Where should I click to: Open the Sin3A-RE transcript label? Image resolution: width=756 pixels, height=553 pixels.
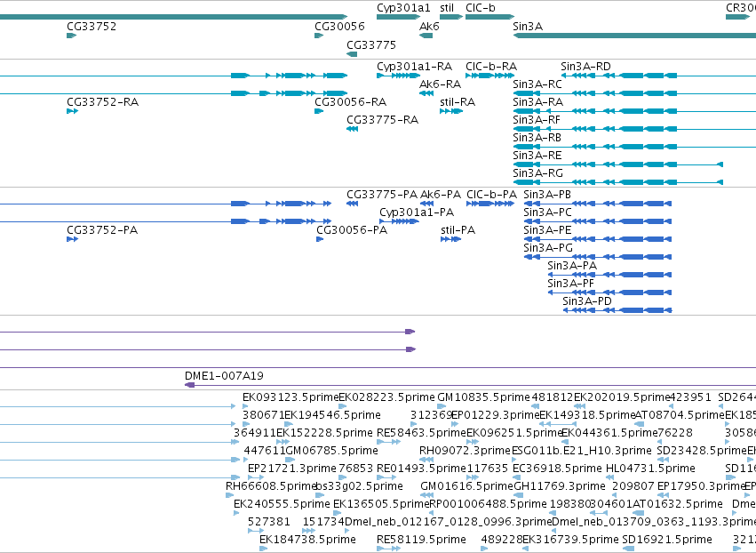pyautogui.click(x=537, y=156)
